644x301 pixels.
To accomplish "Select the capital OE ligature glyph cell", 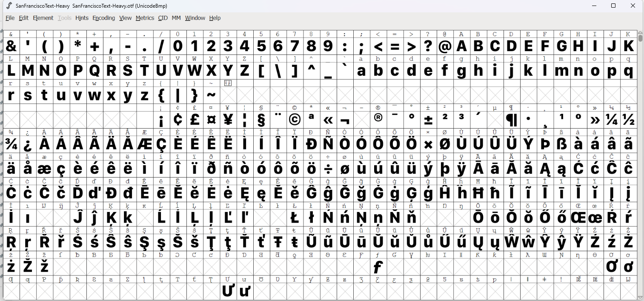I will pyautogui.click(x=578, y=218).
